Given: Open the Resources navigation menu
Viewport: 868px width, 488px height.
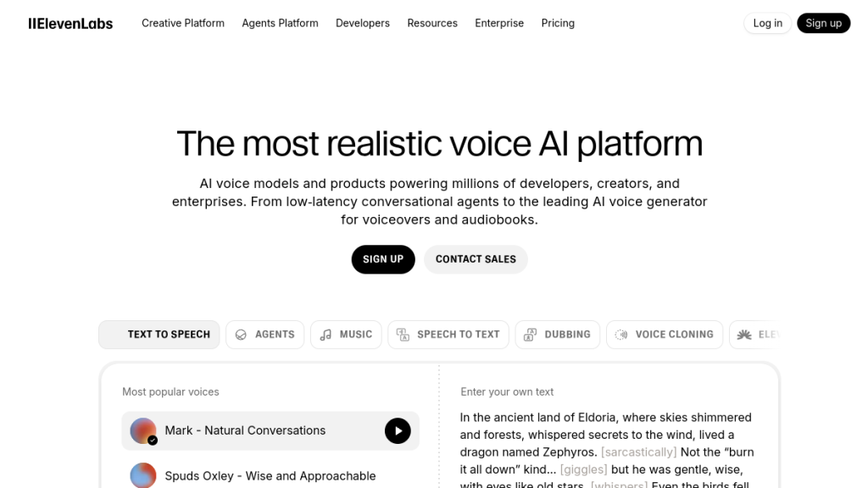Looking at the screenshot, I should click(432, 24).
